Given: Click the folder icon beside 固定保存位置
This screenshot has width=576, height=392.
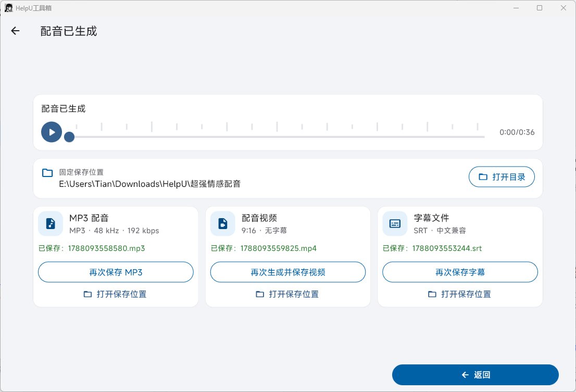Looking at the screenshot, I should (47, 172).
